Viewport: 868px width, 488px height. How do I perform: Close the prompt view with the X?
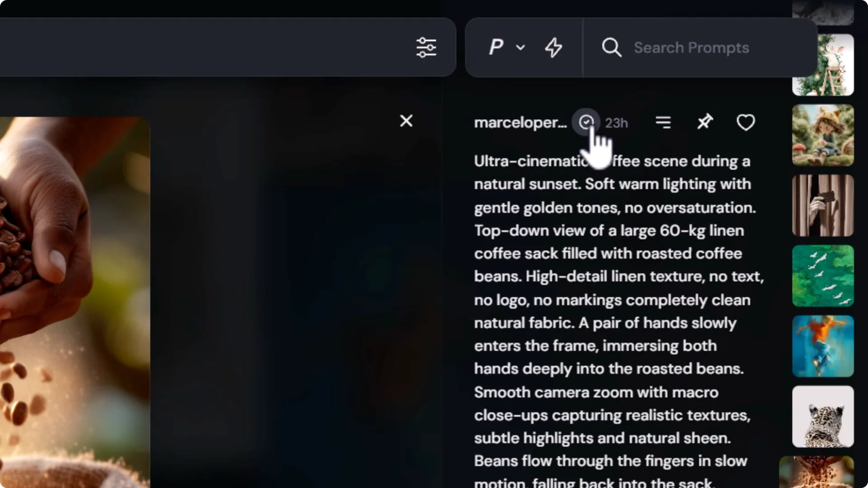pyautogui.click(x=406, y=121)
